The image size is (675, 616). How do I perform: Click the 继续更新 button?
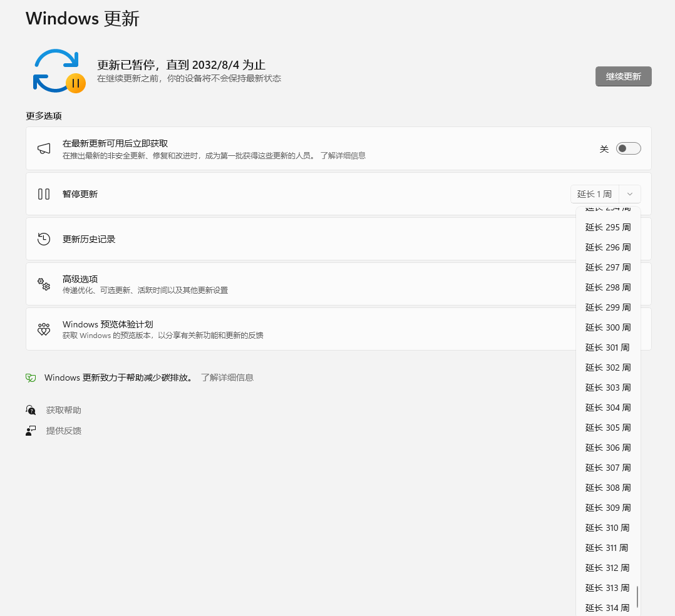(x=624, y=76)
